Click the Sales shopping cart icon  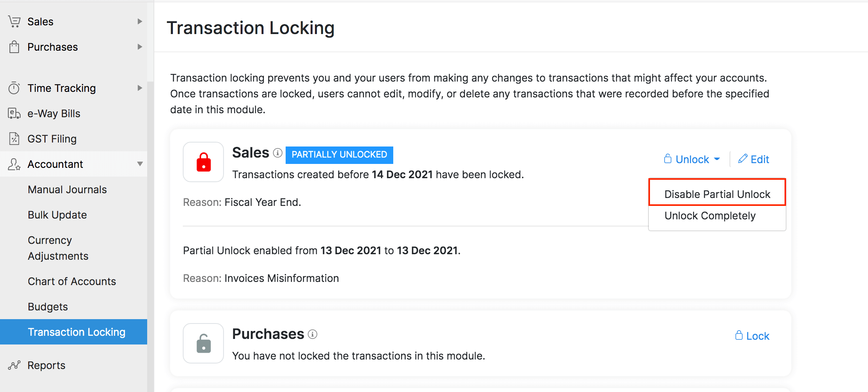point(14,21)
